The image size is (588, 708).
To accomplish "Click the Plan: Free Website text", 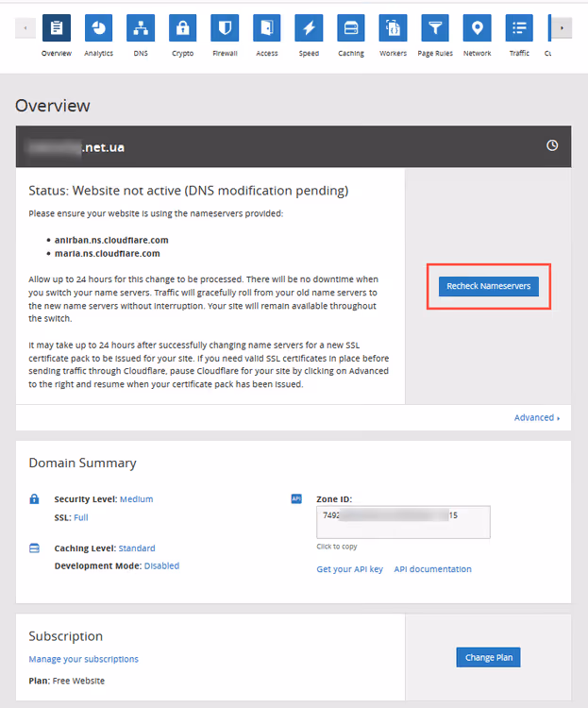I will click(x=66, y=681).
